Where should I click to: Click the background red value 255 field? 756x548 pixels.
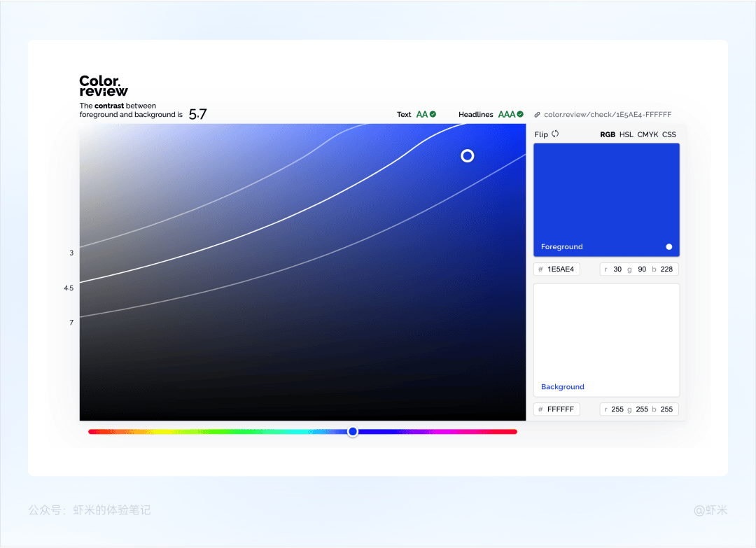(617, 409)
